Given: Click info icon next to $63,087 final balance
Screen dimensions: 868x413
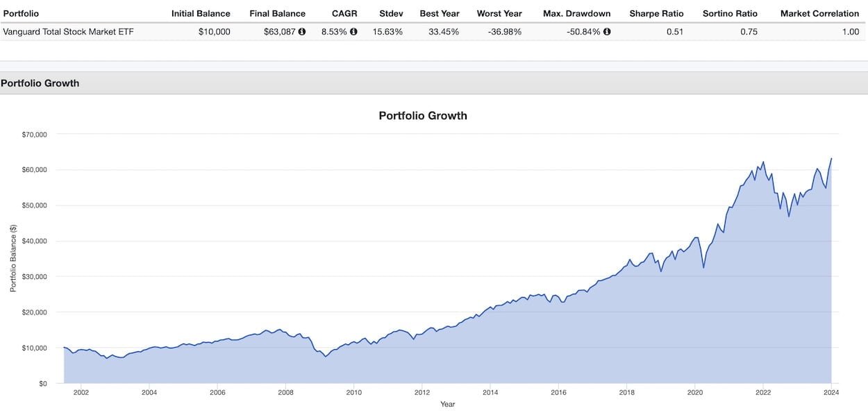Looking at the screenshot, I should pyautogui.click(x=302, y=32).
